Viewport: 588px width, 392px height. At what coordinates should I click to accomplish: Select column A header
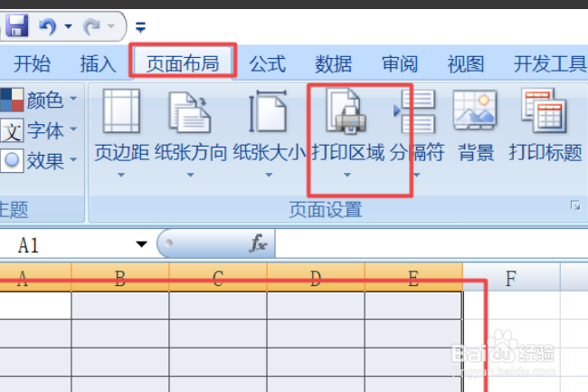pos(35,278)
